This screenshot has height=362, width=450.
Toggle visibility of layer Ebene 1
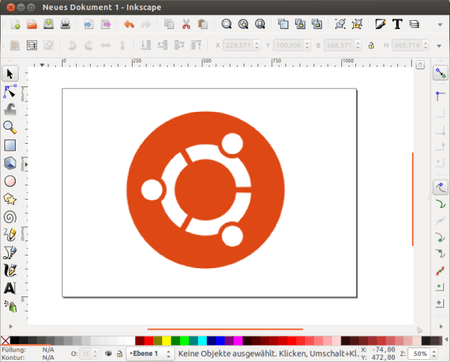pos(108,354)
